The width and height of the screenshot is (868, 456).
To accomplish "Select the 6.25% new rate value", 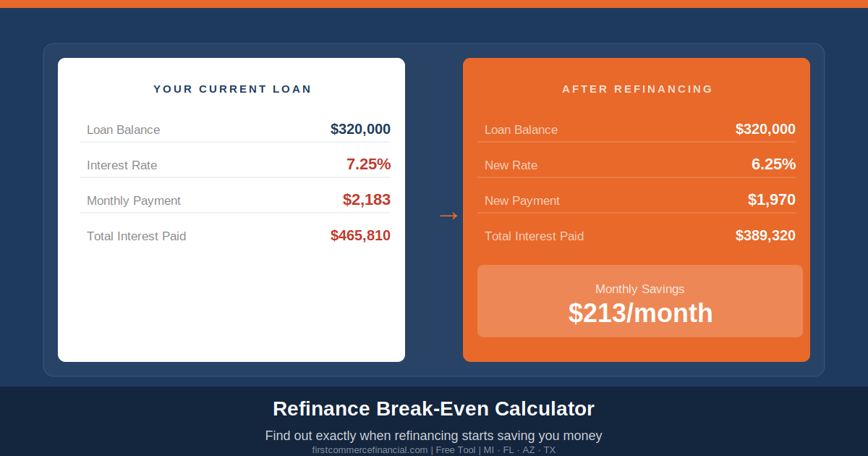I will 773,164.
